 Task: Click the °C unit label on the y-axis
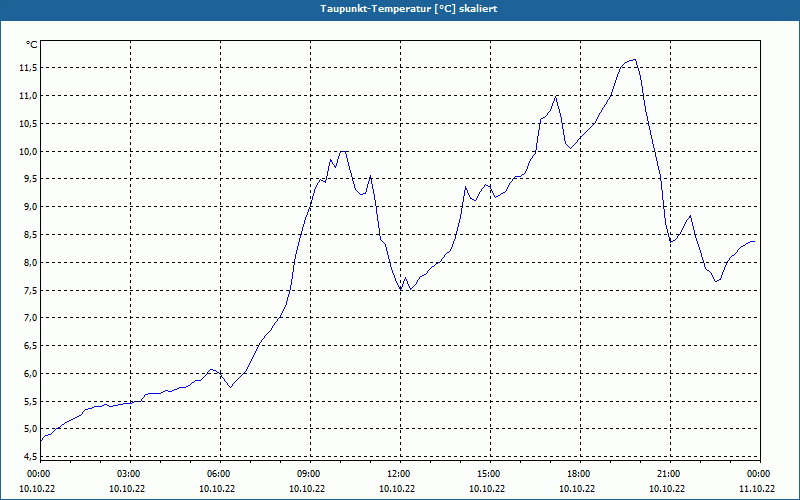[x=31, y=45]
